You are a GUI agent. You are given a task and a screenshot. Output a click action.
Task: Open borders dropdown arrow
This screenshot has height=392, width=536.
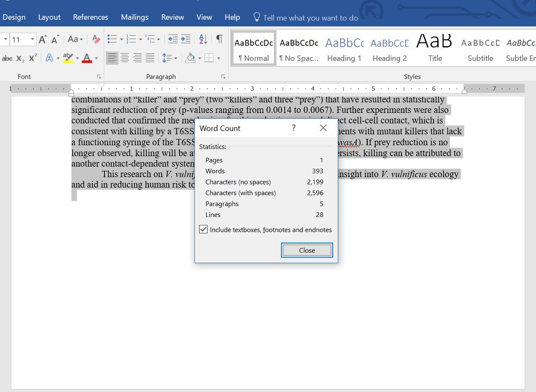[218, 58]
